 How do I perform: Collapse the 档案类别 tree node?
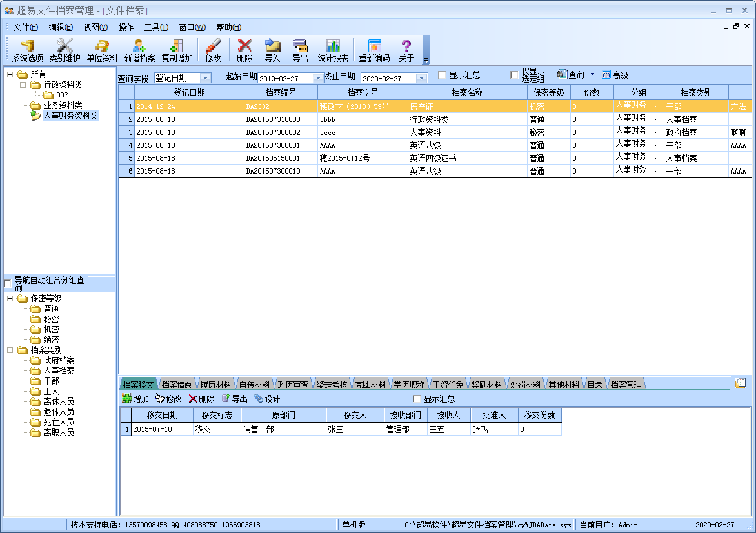pyautogui.click(x=10, y=350)
